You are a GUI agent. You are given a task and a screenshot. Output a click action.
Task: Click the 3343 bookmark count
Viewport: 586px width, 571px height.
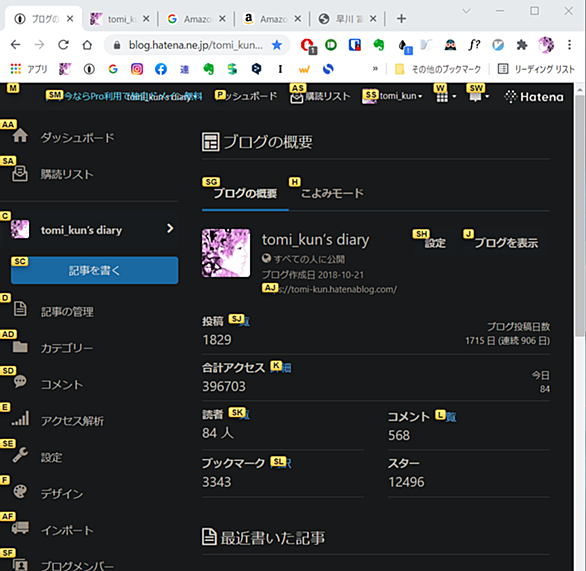tap(216, 482)
